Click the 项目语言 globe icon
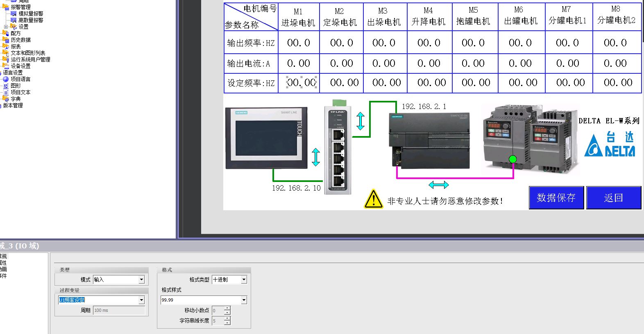This screenshot has width=644, height=334. click(6, 79)
